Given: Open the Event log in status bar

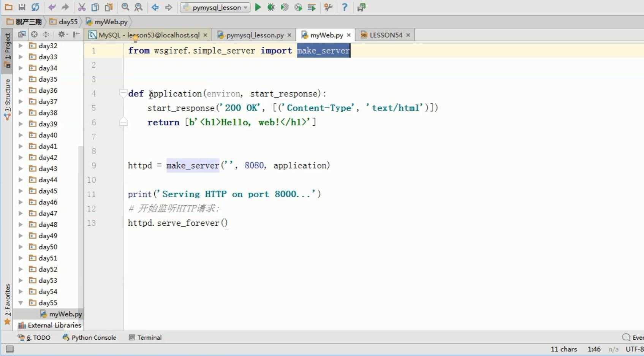Looking at the screenshot, I should (633, 337).
